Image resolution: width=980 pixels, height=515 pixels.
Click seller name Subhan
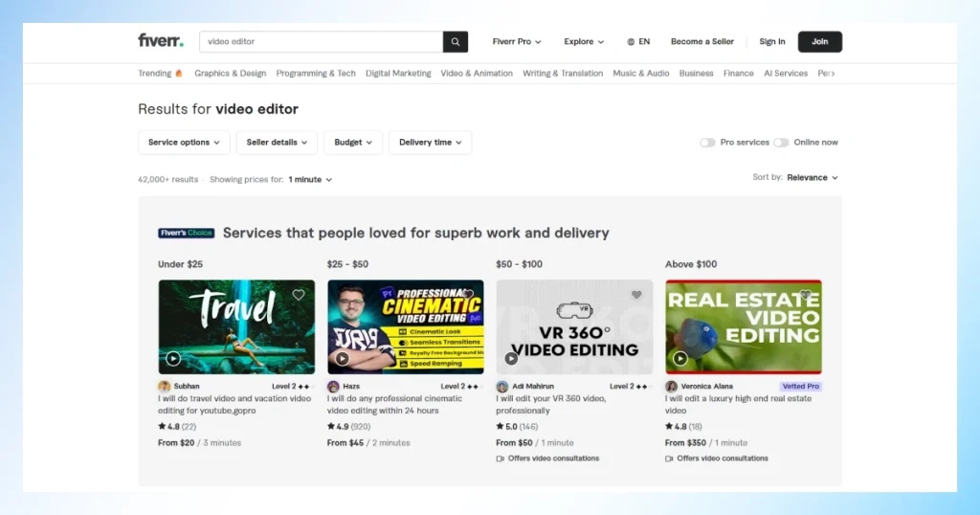point(187,387)
